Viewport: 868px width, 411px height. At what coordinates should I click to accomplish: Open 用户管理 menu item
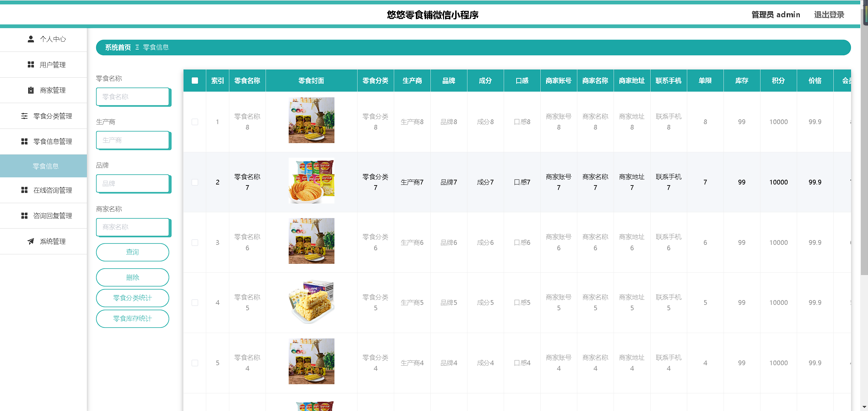tap(43, 64)
